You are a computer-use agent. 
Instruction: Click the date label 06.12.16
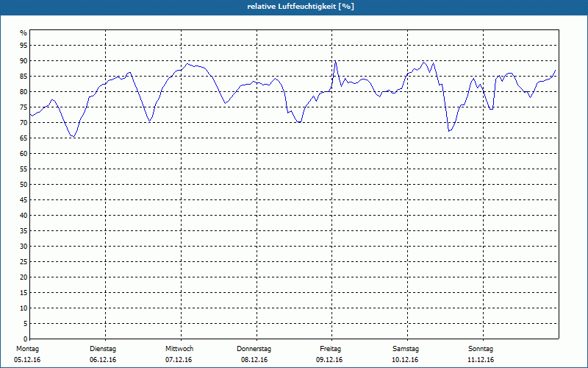[103, 360]
